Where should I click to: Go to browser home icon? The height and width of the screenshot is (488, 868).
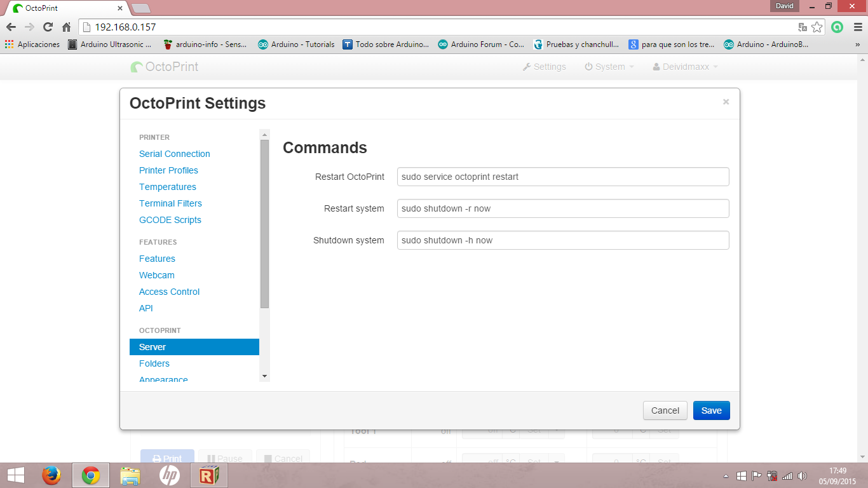tap(66, 27)
